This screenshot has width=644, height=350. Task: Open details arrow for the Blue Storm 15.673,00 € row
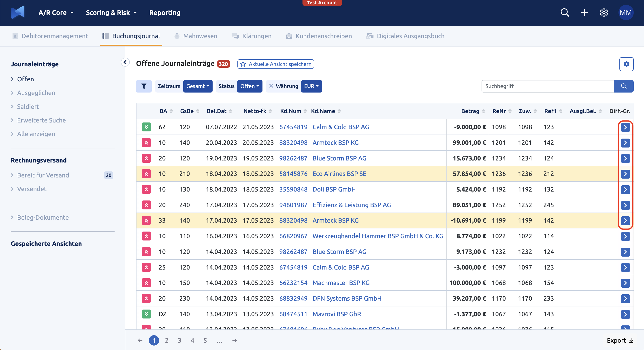click(625, 158)
